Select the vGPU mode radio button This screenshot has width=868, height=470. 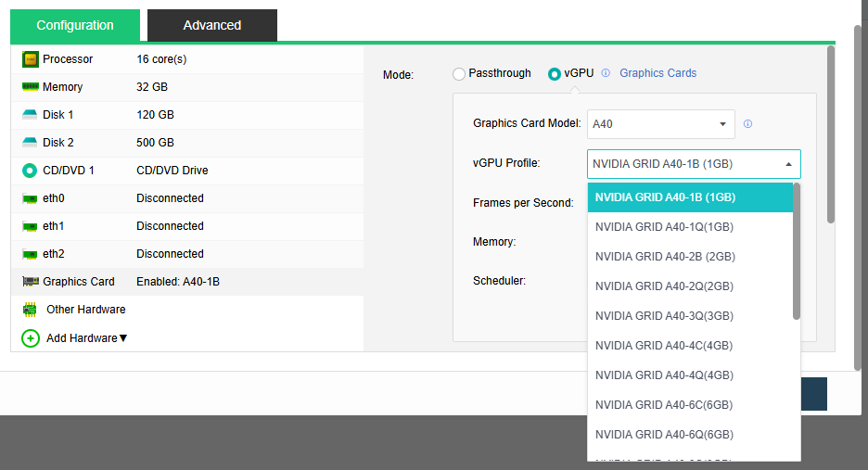(555, 73)
